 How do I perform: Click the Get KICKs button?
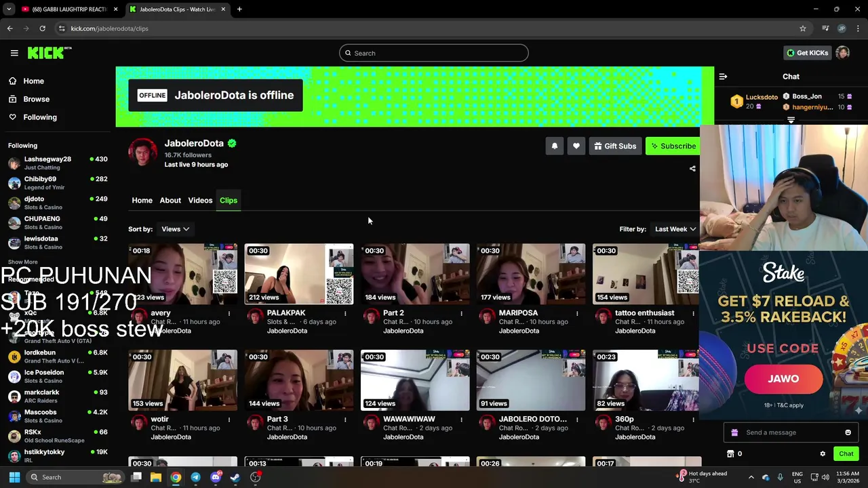tap(806, 53)
